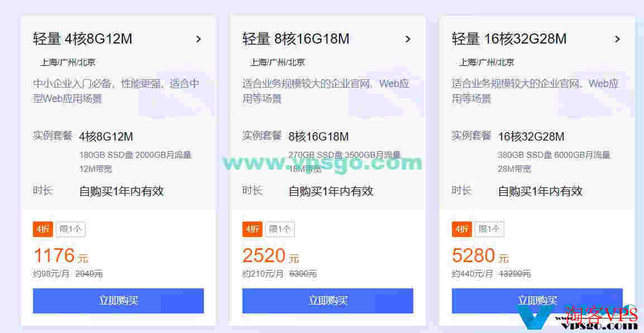Buy the 1176元 plan with 立即购买
644x333 pixels.
coord(118,301)
